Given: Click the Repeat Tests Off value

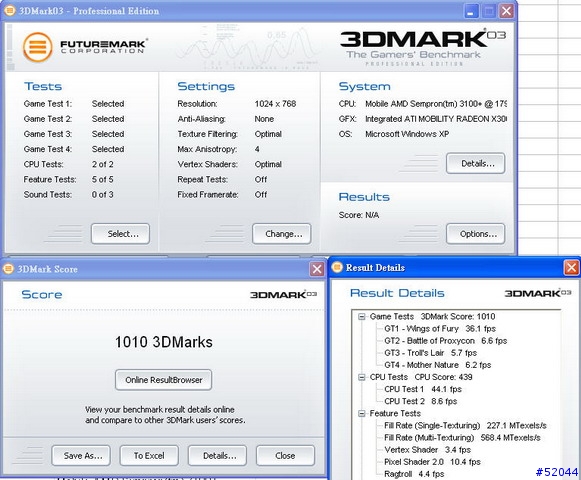Looking at the screenshot, I should point(260,179).
